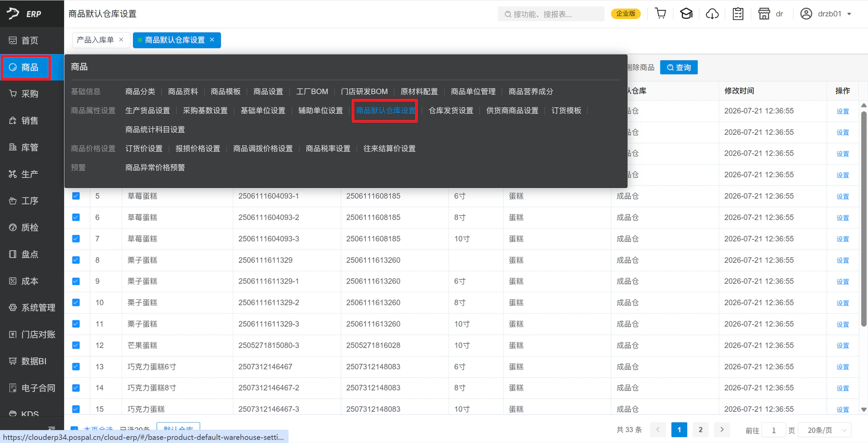Image resolution: width=868 pixels, height=443 pixels.
Task: Go to next page with right chevron
Action: point(722,429)
